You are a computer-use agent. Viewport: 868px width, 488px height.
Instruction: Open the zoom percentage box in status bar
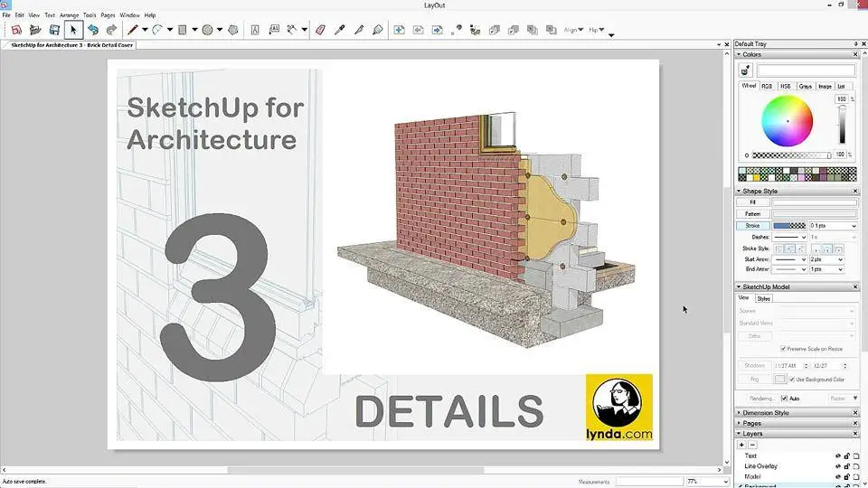707,482
